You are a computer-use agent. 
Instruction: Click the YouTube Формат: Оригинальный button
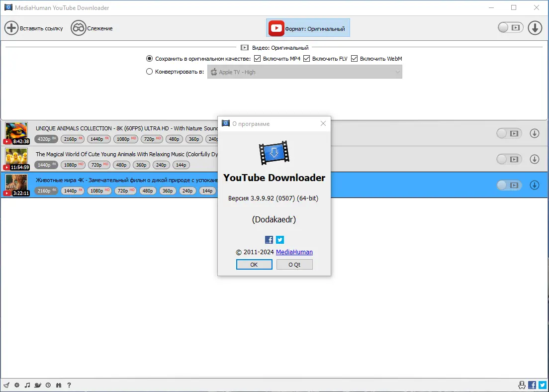pos(308,28)
